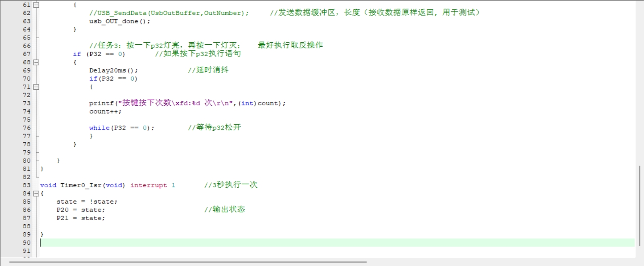Click the vertical scrollbar thumb of the editor
Image resolution: width=644 pixels, height=266 pixels.
(x=639, y=206)
